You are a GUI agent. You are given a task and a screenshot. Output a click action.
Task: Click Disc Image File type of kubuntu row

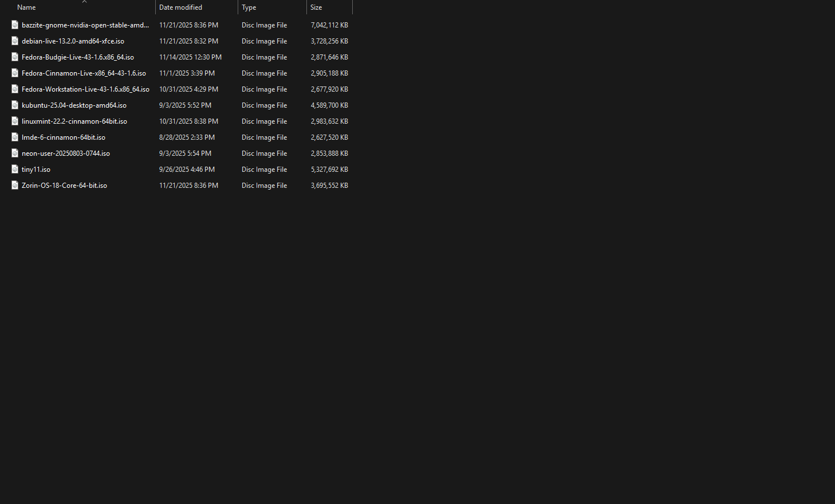click(x=264, y=105)
